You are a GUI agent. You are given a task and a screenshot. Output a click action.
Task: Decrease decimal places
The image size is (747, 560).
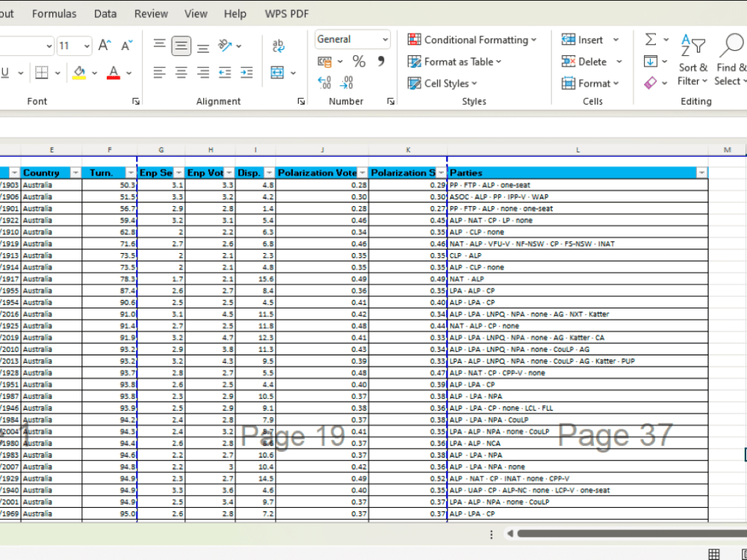(x=347, y=83)
